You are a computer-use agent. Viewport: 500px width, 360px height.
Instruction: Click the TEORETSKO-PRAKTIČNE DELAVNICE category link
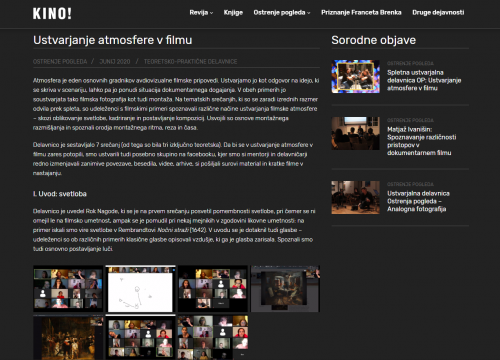point(190,62)
